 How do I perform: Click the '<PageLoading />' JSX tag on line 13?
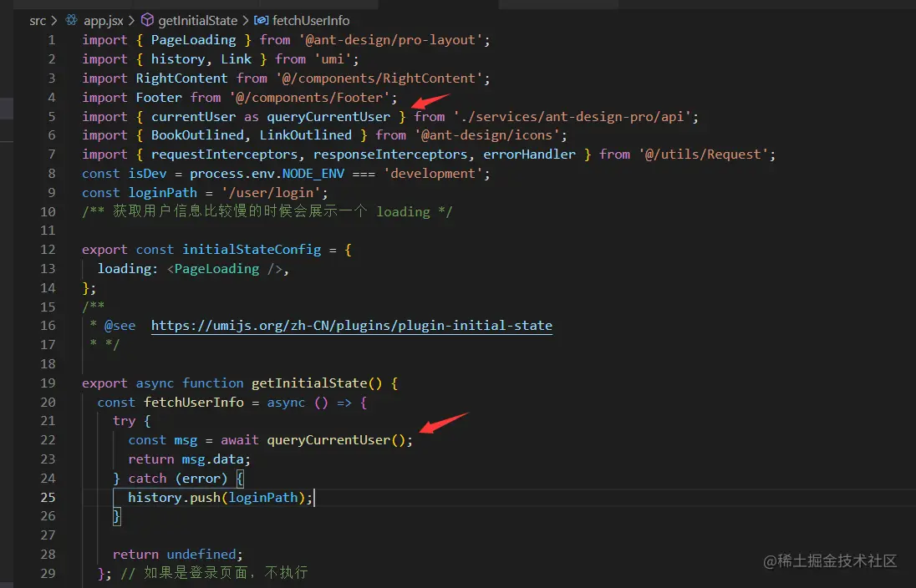[225, 269]
